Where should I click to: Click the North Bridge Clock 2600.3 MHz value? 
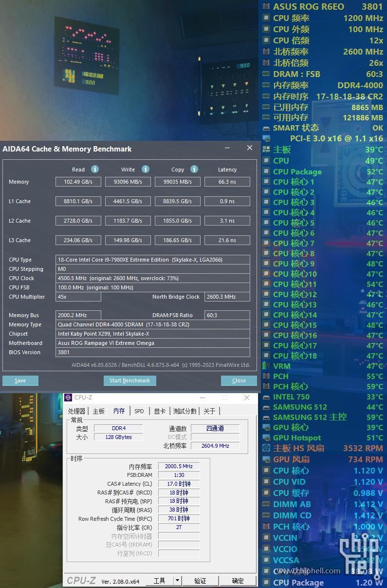(227, 297)
